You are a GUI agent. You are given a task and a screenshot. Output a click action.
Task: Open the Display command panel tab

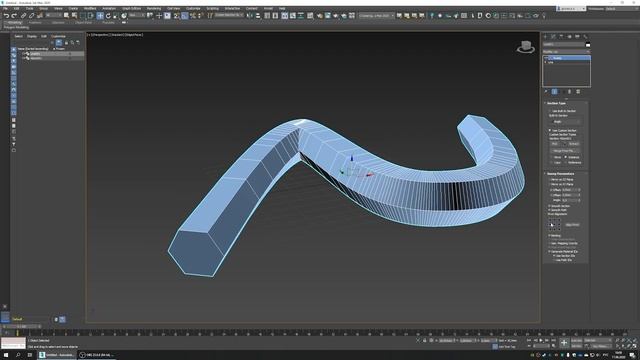pyautogui.click(x=577, y=36)
